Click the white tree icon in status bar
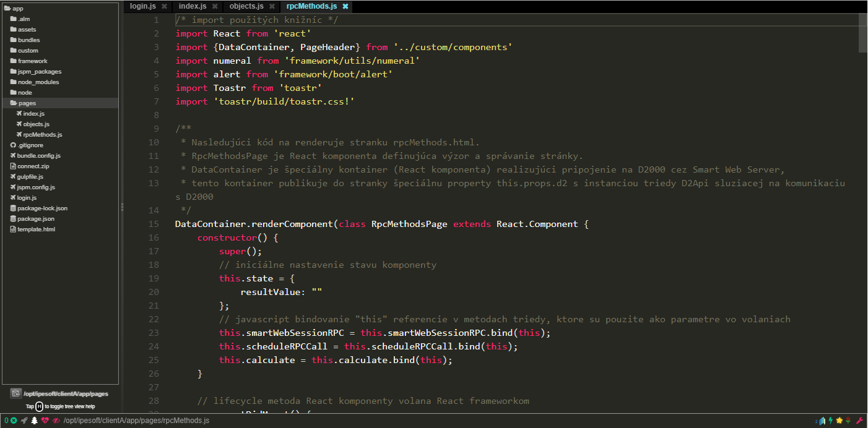868x428 pixels. pos(35,421)
